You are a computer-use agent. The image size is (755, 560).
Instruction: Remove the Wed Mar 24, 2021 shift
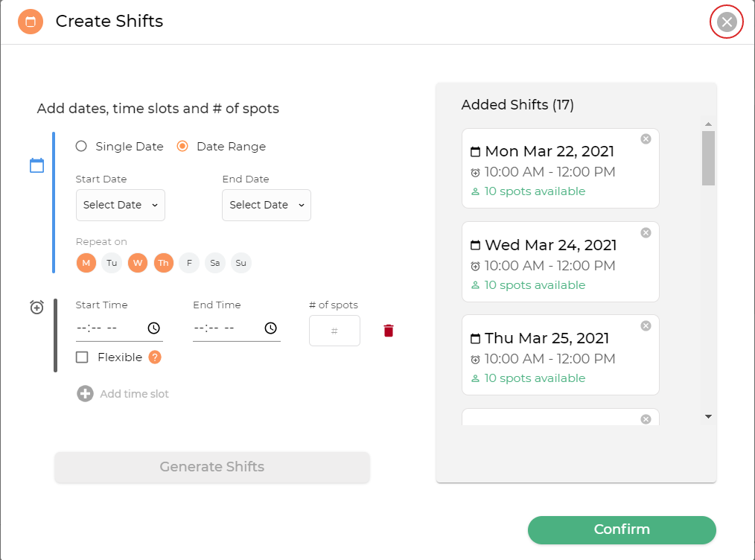646,233
